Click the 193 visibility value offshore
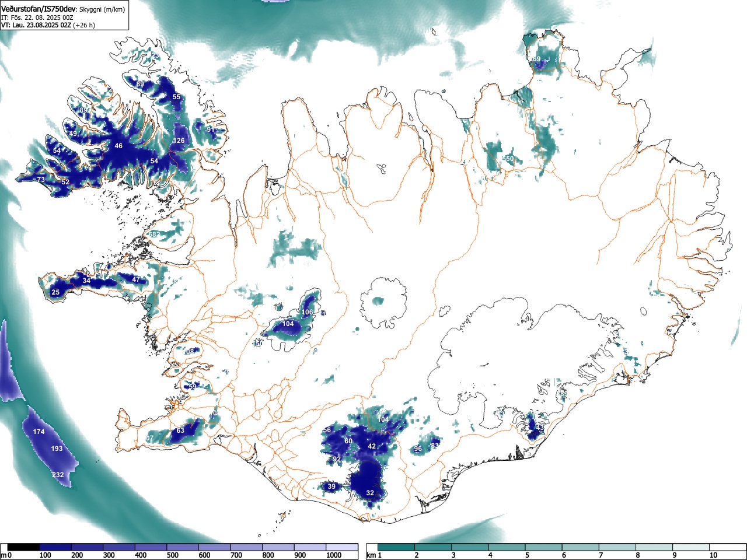The height and width of the screenshot is (560, 747). coord(57,449)
